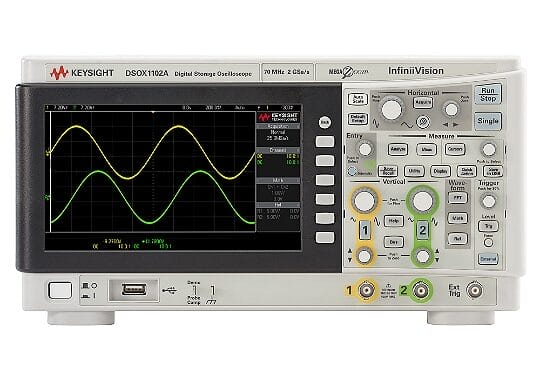Select the External trigger key
Viewport: 540px width, 391px height.
coord(488,259)
